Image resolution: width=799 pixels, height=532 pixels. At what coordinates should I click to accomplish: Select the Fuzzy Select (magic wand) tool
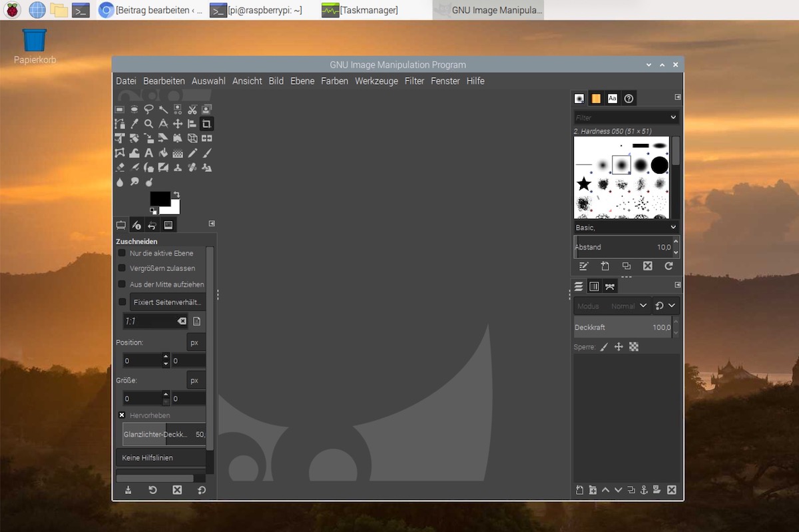click(x=163, y=109)
